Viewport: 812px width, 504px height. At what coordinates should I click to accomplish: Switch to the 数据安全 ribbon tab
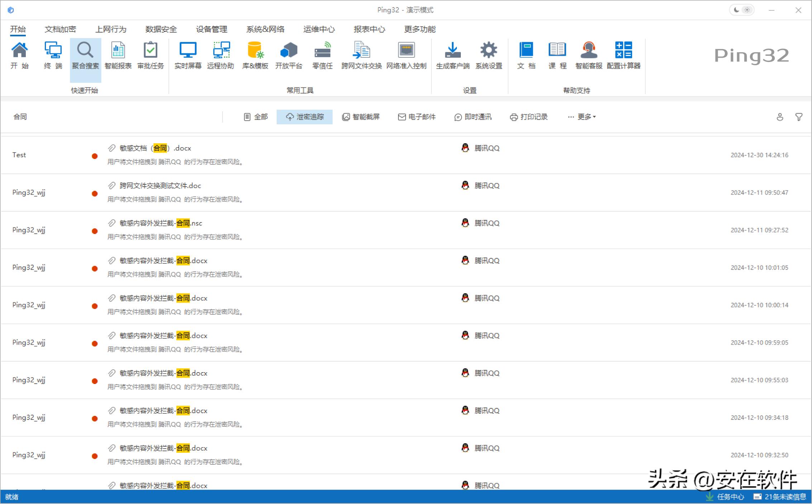point(161,29)
